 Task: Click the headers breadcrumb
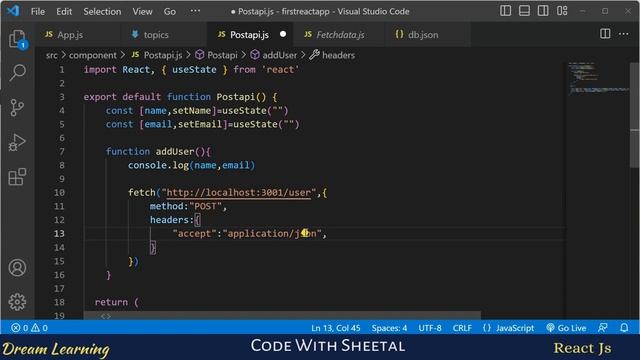[x=332, y=55]
